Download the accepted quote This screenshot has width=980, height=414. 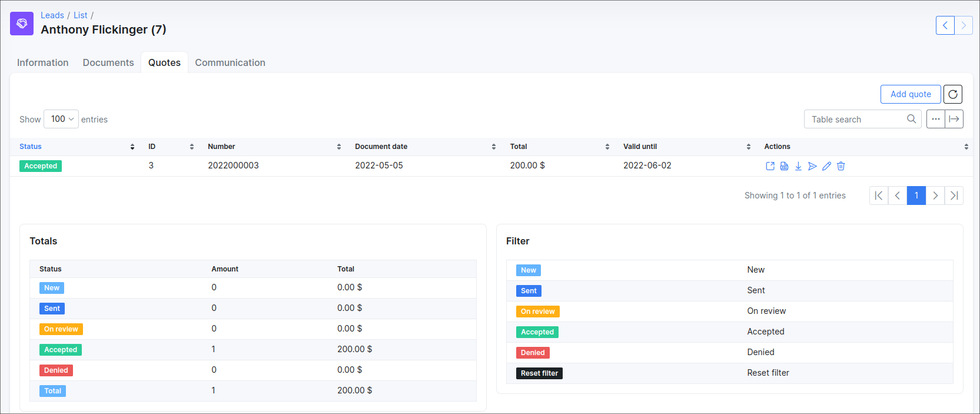[798, 166]
